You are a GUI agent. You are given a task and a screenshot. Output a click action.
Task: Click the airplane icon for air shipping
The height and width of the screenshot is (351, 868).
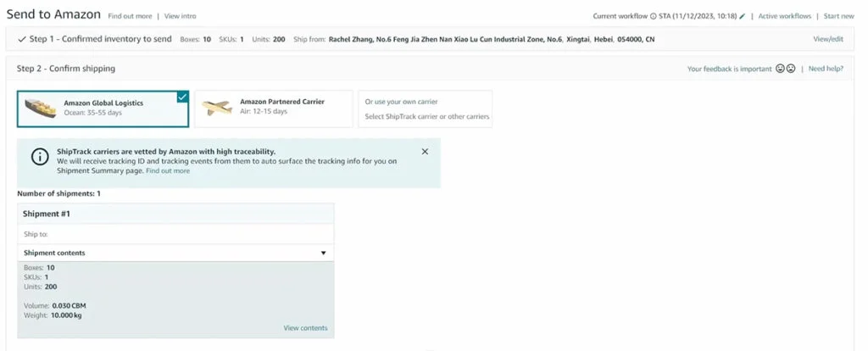coord(216,108)
